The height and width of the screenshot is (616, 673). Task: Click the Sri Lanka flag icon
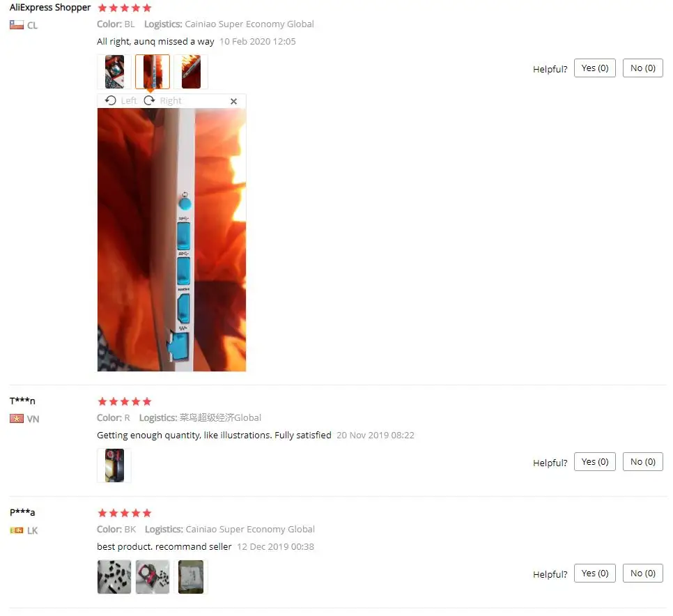pyautogui.click(x=17, y=530)
